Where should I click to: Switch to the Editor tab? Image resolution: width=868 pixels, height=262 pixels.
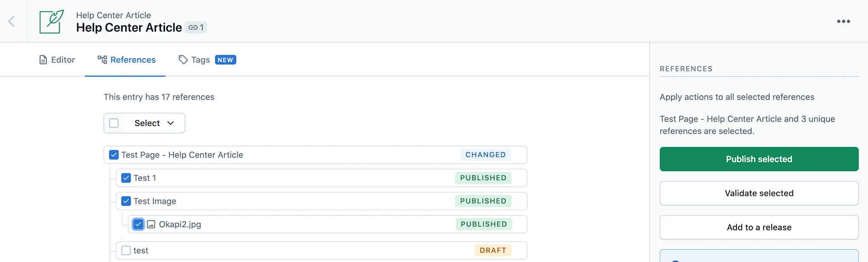(x=57, y=60)
